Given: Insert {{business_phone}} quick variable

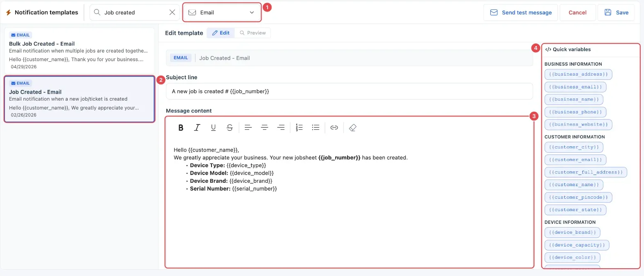Looking at the screenshot, I should pyautogui.click(x=575, y=112).
